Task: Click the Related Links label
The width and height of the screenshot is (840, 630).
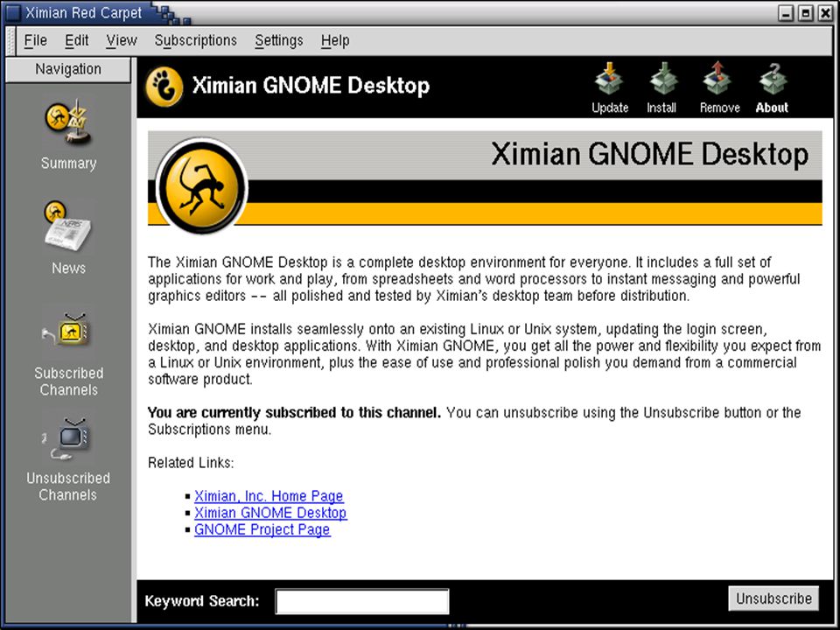Action: 191,463
